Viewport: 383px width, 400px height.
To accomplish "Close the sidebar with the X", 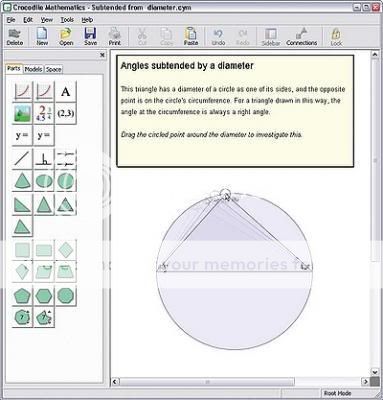I will click(x=102, y=55).
